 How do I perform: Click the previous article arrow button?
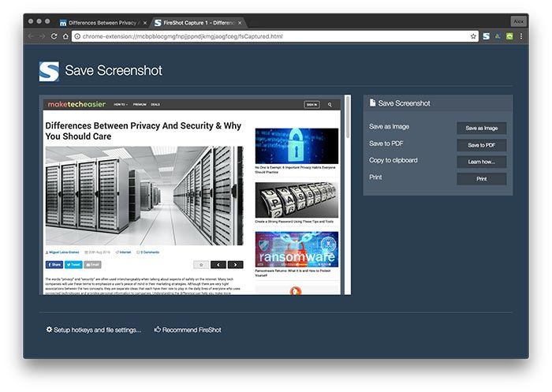coord(218,264)
